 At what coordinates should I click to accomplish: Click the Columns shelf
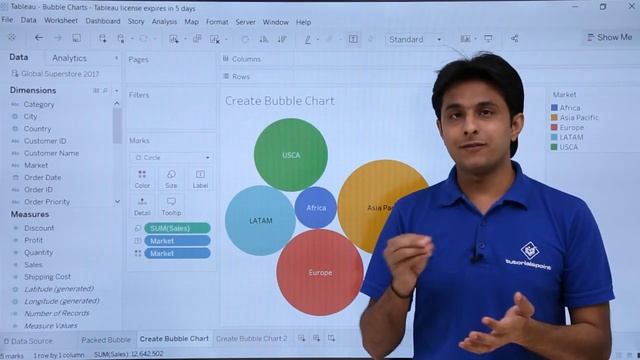coord(430,59)
